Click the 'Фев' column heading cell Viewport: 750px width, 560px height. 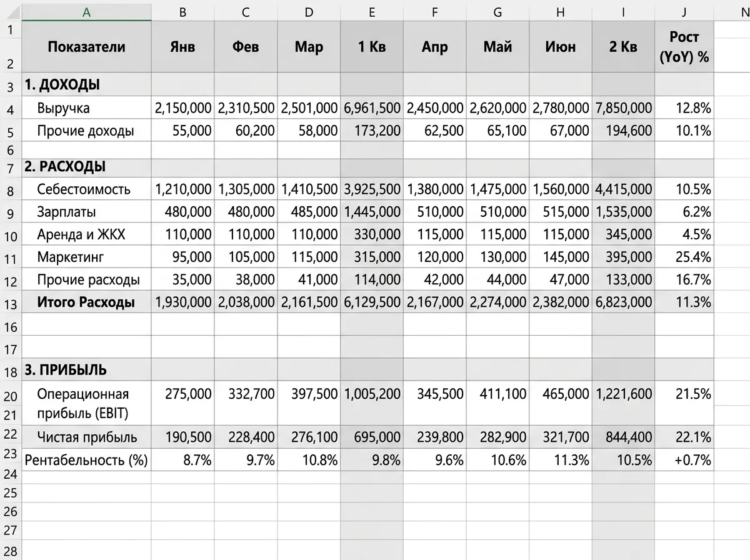click(246, 47)
